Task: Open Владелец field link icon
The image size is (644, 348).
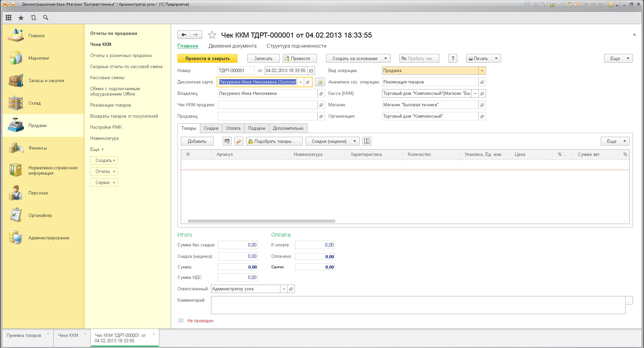Action: click(321, 94)
